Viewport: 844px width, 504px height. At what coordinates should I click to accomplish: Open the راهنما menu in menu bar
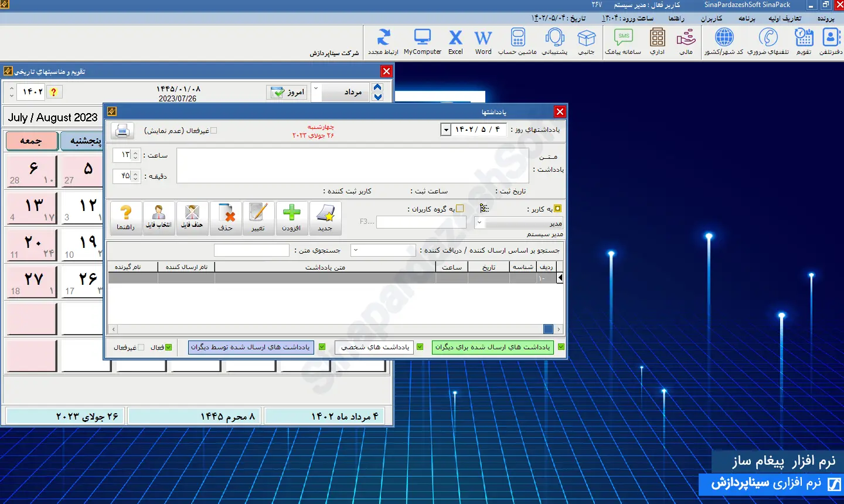pos(676,18)
